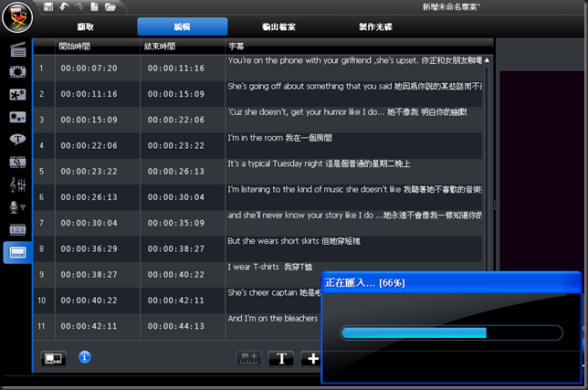Click end time 00:00:42:11 in row 10

coord(176,300)
